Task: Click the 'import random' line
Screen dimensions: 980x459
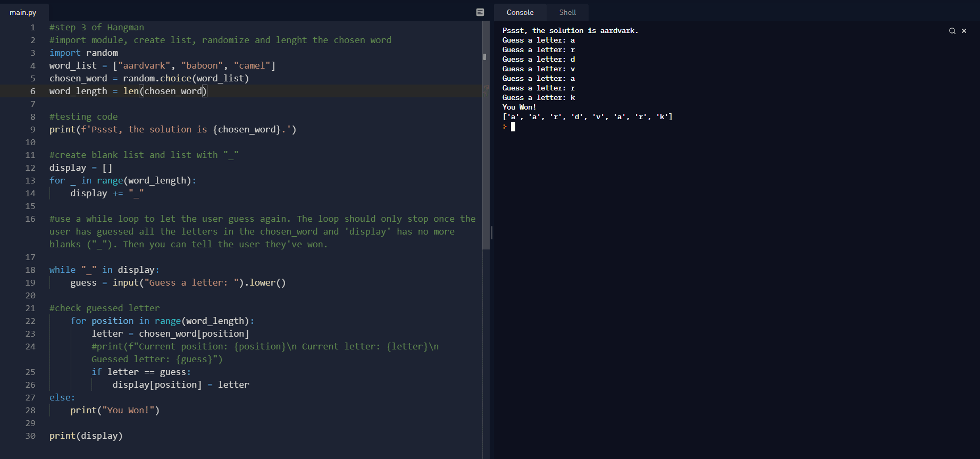Action: 83,53
